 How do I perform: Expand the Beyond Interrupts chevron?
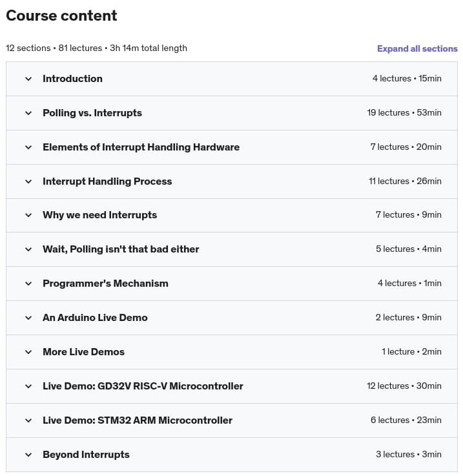28,455
